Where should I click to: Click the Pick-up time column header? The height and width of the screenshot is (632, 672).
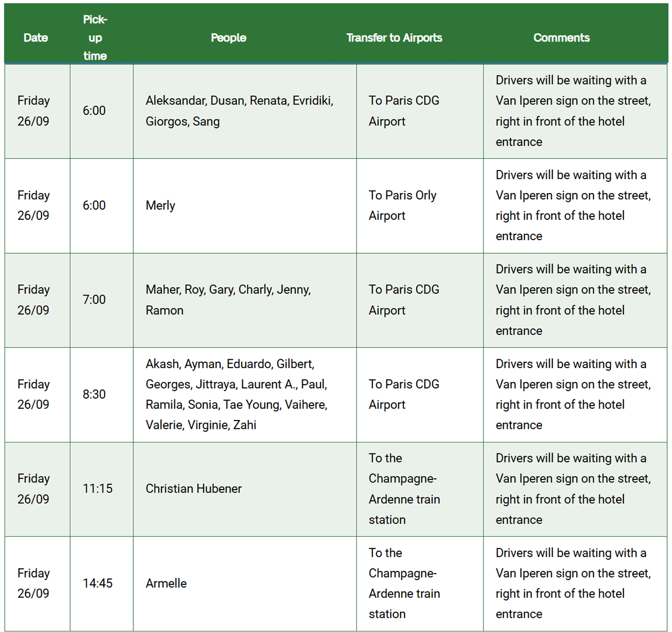tap(95, 38)
